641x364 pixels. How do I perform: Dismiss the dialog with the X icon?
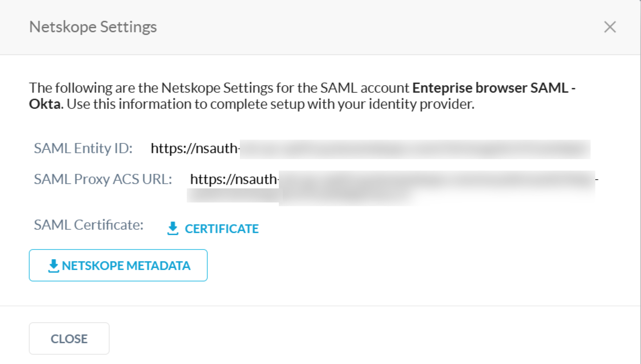[610, 27]
